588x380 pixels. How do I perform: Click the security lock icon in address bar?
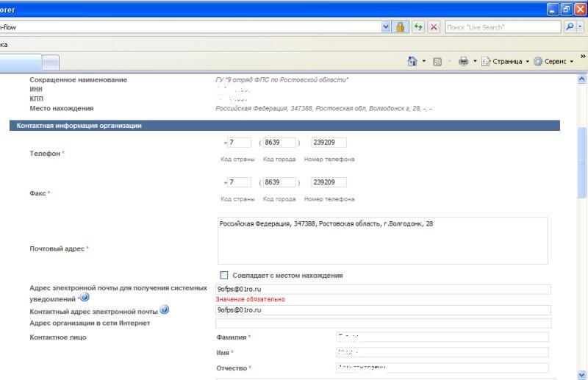[401, 27]
